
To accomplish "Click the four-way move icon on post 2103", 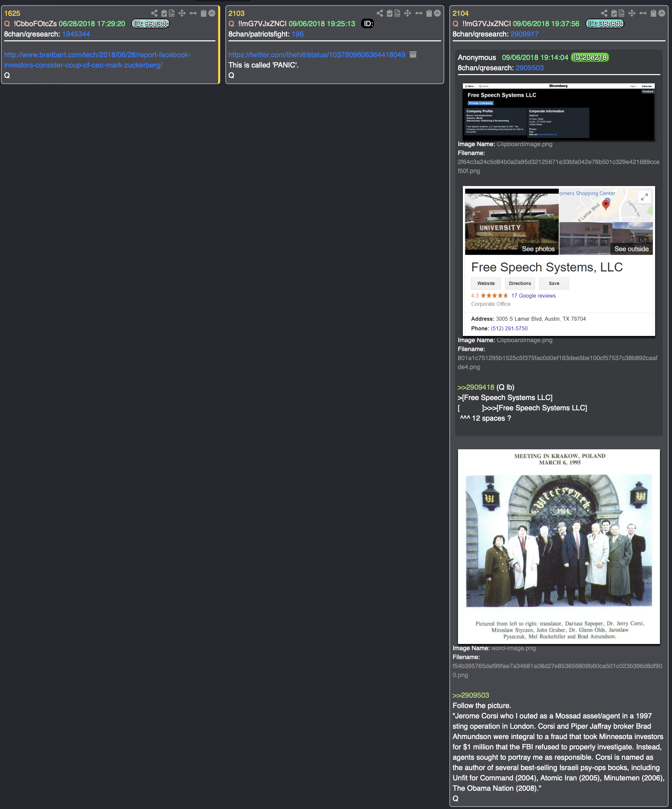I will (408, 13).
